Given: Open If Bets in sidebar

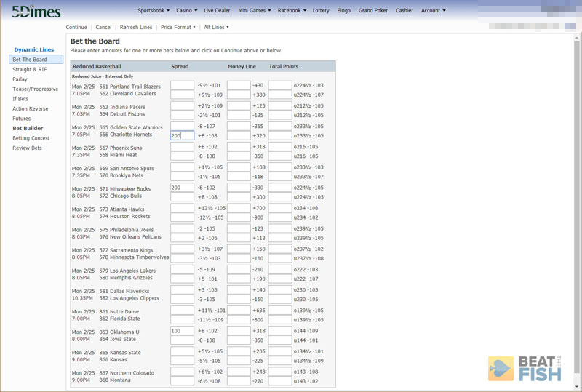Looking at the screenshot, I should [20, 99].
